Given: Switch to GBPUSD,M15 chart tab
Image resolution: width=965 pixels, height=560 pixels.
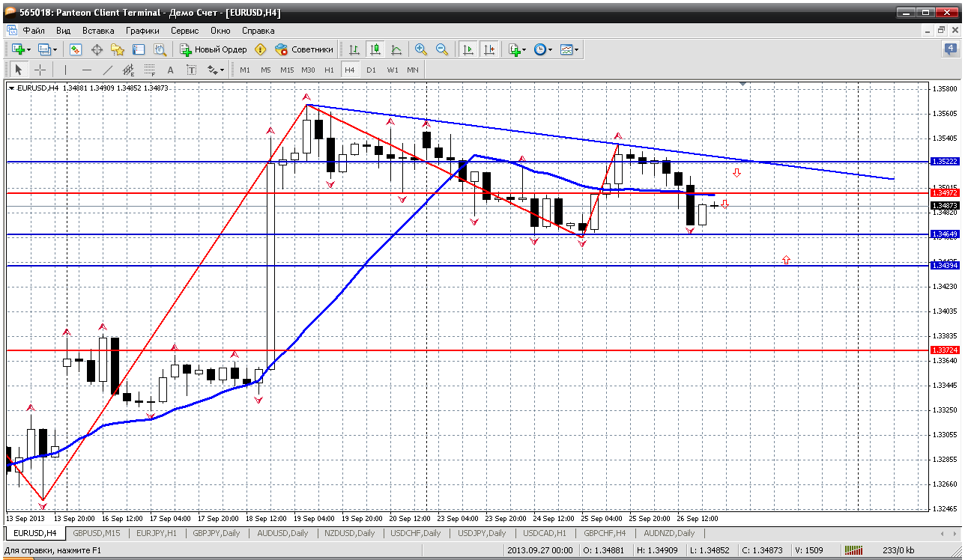Looking at the screenshot, I should coord(96,533).
